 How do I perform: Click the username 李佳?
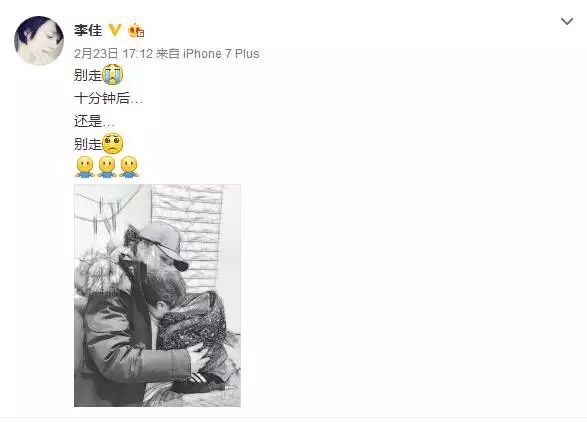(88, 30)
